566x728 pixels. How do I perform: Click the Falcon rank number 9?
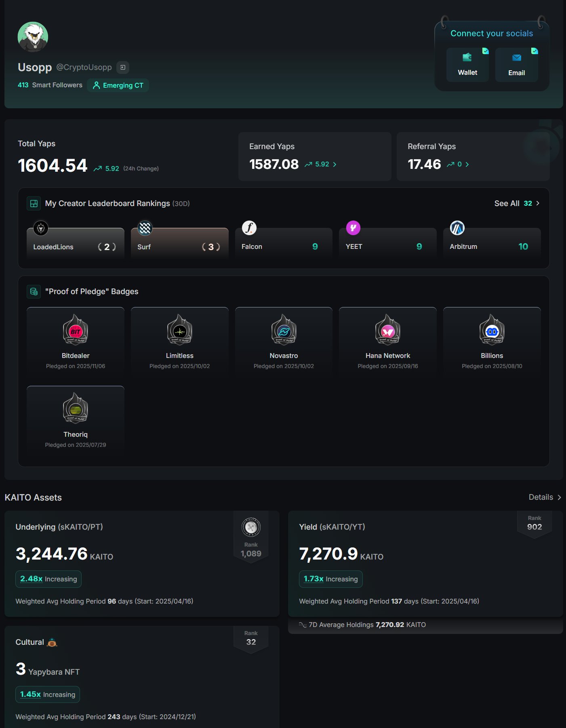315,246
